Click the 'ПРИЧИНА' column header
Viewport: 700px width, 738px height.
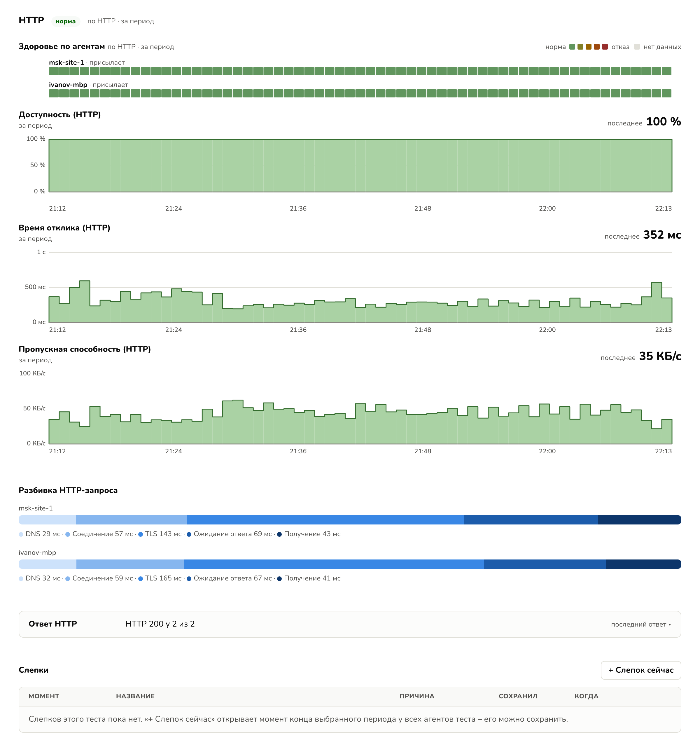coord(417,696)
